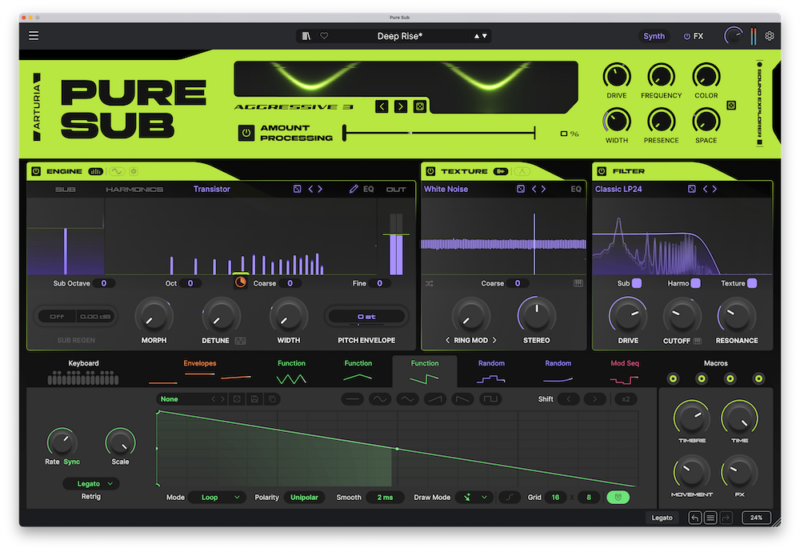Image resolution: width=800 pixels, height=552 pixels.
Task: Click the undo arrow in the status bar
Action: (694, 518)
